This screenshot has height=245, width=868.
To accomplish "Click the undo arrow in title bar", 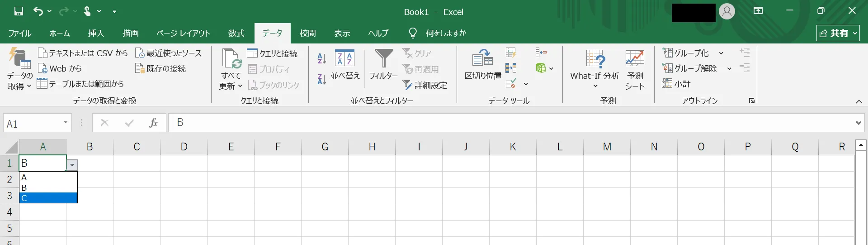I will click(x=38, y=11).
